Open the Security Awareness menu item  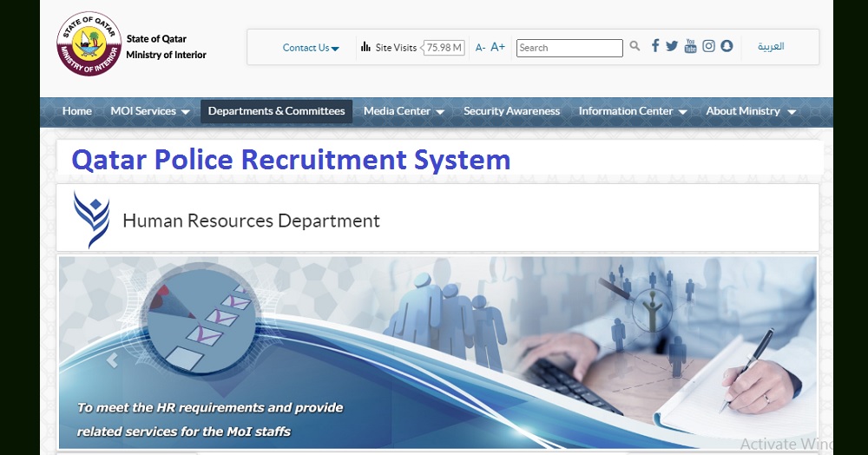coord(511,111)
